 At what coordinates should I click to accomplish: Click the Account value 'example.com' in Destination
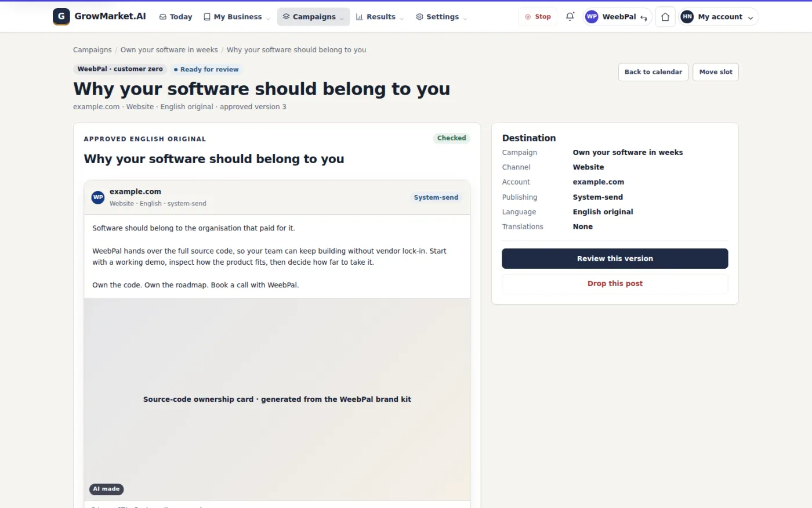click(x=599, y=182)
